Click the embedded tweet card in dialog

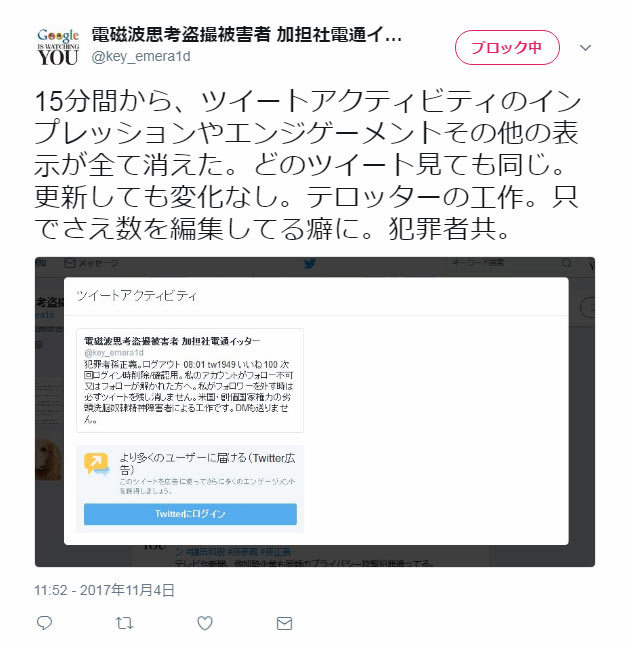pos(190,381)
